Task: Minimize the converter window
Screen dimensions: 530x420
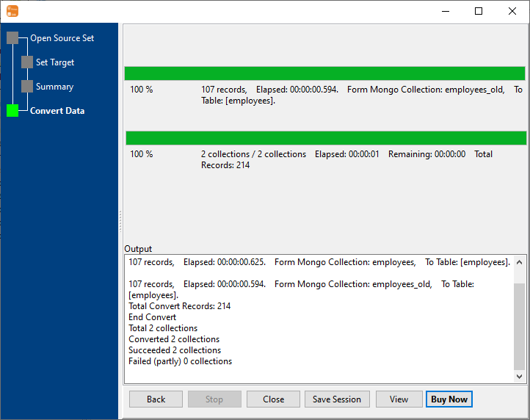Action: (x=445, y=11)
